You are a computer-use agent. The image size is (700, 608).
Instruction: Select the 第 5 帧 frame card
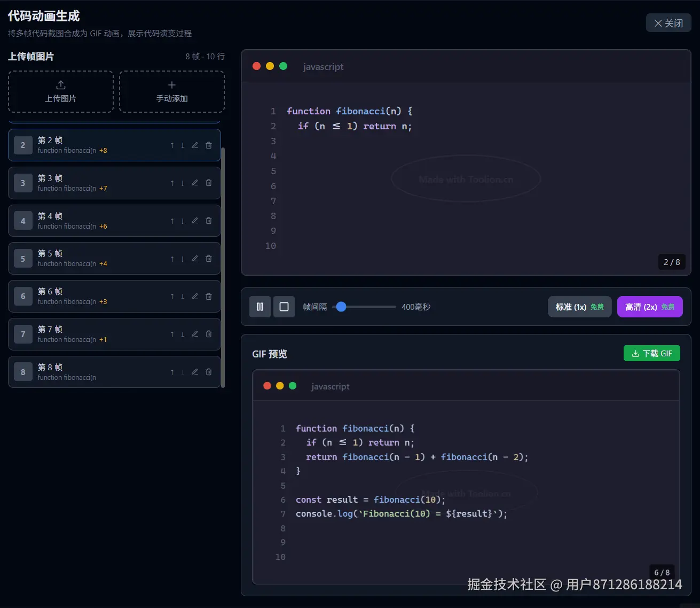tap(114, 259)
